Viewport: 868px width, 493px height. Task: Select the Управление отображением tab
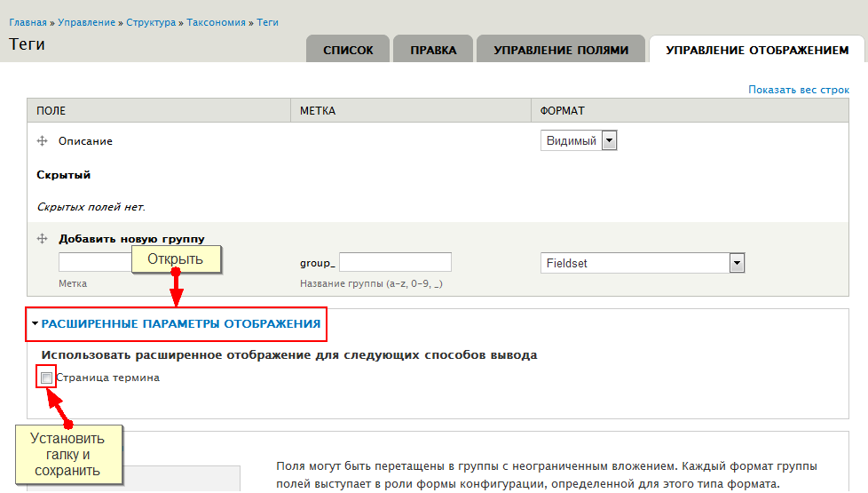point(757,51)
